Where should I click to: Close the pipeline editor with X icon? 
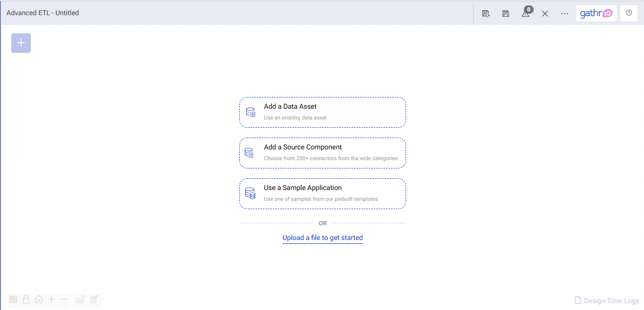(x=545, y=14)
